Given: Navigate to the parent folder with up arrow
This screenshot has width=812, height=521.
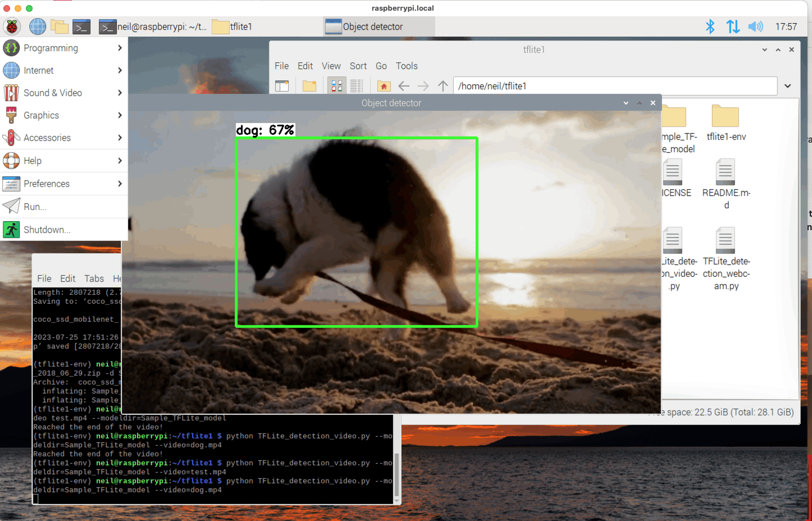Looking at the screenshot, I should (x=443, y=86).
